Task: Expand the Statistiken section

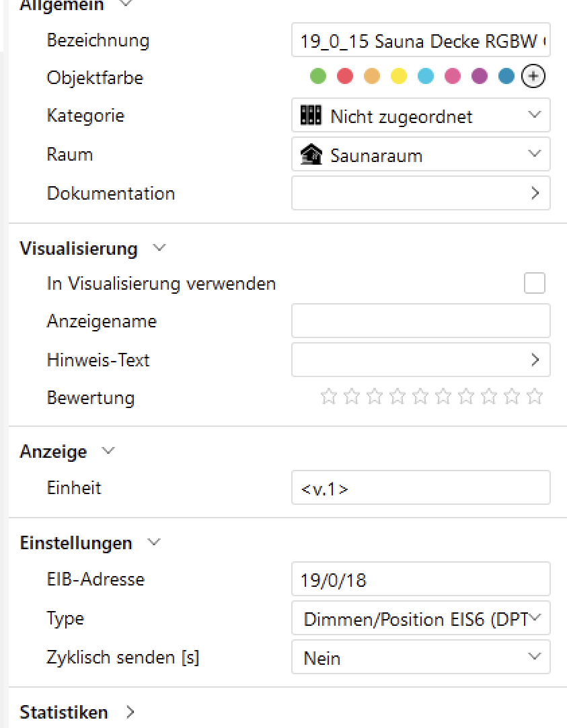Action: (130, 712)
